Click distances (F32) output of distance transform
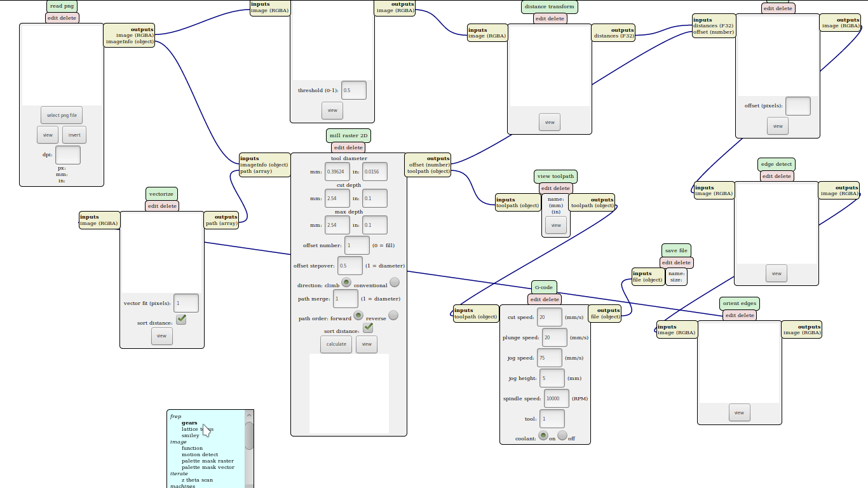 614,36
